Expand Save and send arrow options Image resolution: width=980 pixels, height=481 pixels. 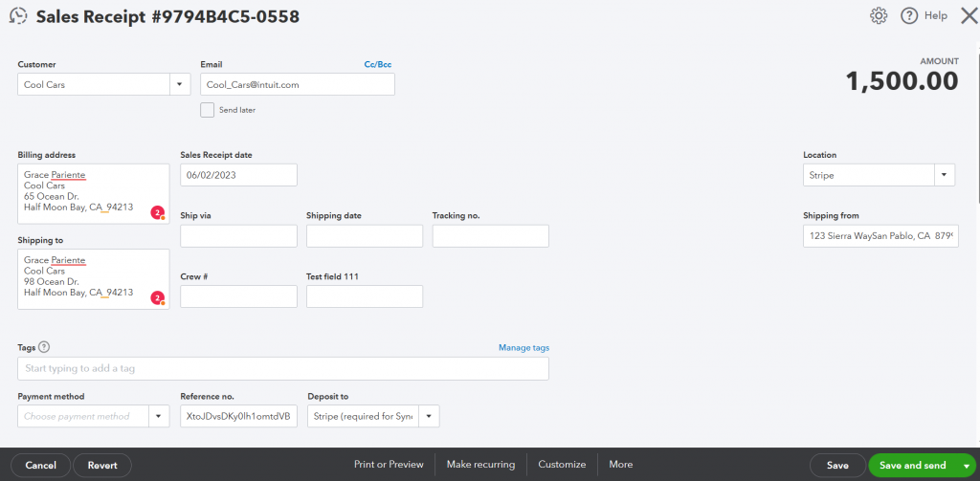pos(967,466)
